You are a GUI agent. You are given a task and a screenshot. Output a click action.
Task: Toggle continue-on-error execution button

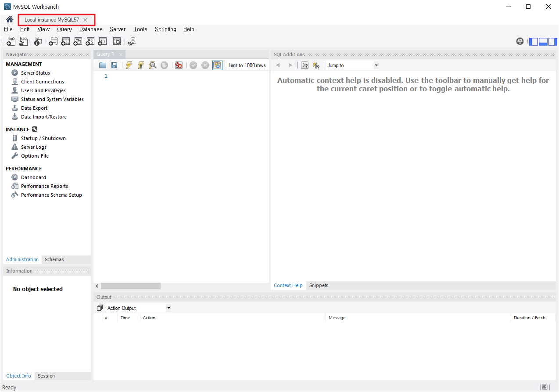coord(179,65)
